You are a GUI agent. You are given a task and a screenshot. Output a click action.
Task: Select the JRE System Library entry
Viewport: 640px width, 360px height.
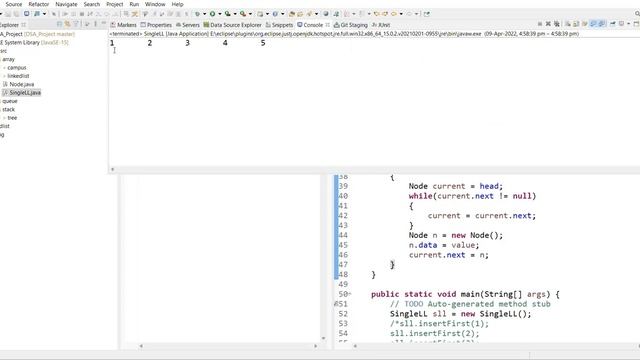point(34,42)
